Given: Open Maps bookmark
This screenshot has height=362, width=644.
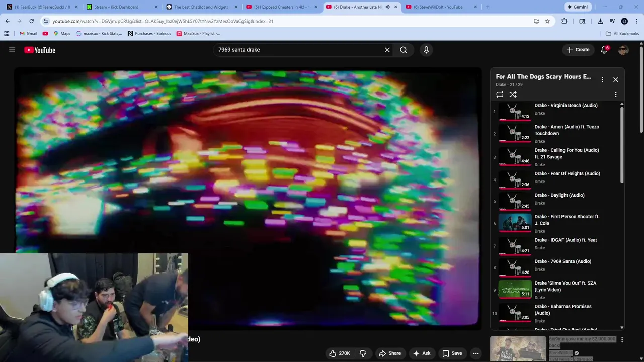Looking at the screenshot, I should click(x=62, y=34).
